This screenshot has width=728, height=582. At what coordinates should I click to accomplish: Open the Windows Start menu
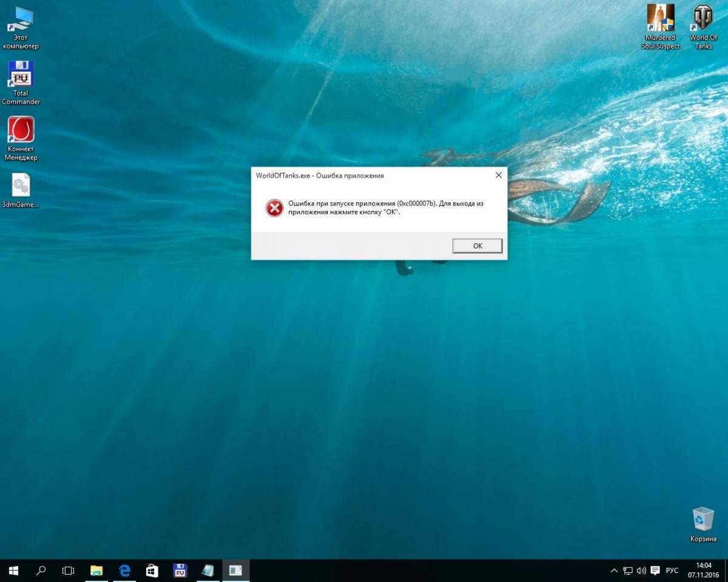click(x=13, y=570)
